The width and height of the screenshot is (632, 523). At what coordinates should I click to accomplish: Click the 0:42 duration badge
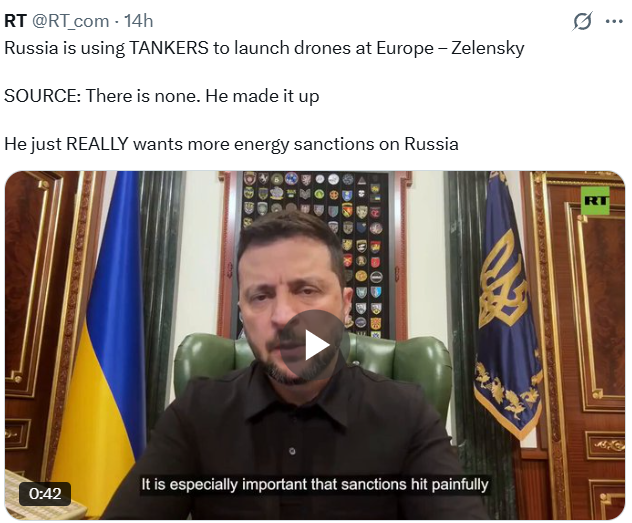(x=45, y=494)
